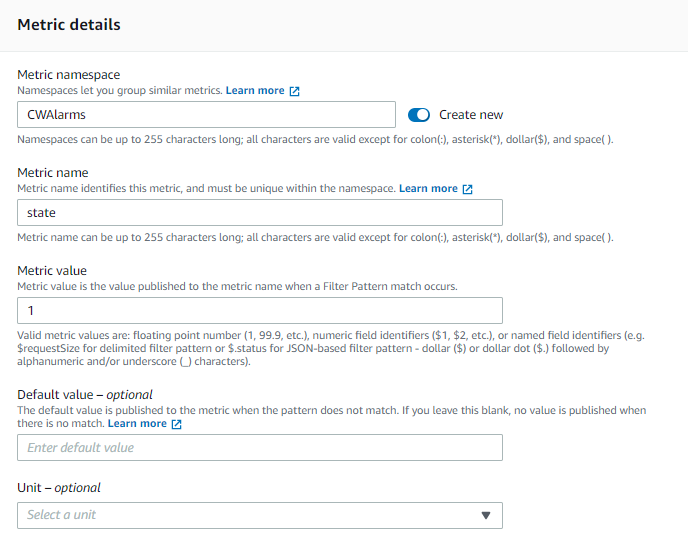Click the 'Enter default value' input box
The image size is (688, 544).
click(259, 448)
